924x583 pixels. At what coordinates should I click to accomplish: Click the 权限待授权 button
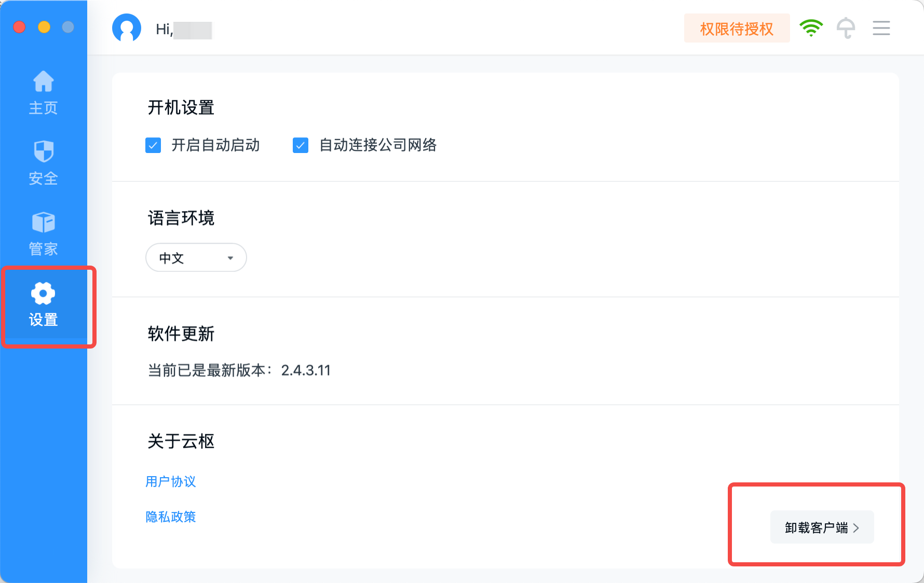tap(737, 29)
